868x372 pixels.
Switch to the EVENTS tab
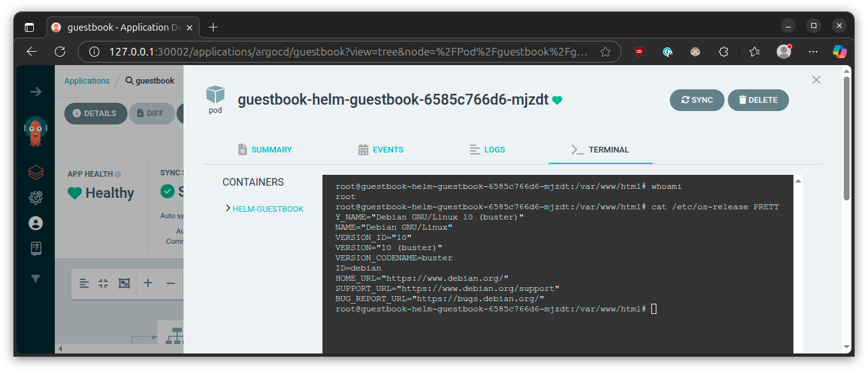pos(380,150)
